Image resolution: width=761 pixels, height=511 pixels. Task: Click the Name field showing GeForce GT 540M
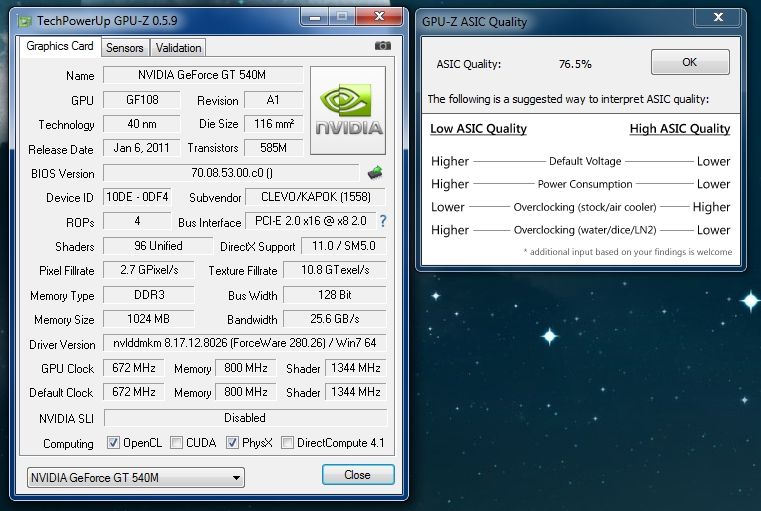click(x=202, y=75)
